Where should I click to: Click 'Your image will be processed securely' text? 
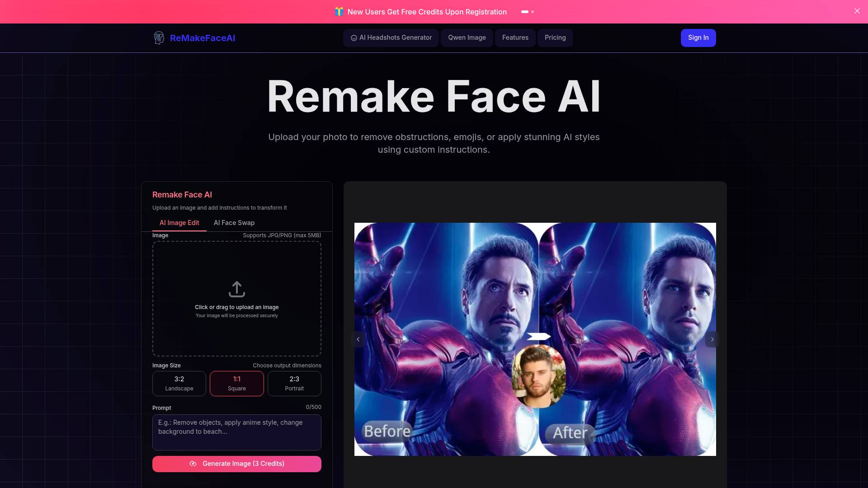coord(237,316)
